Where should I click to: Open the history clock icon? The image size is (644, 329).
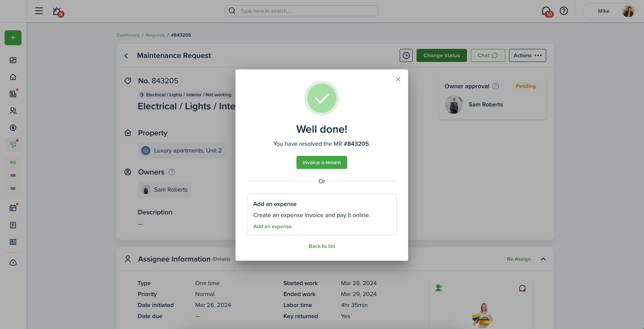(406, 55)
